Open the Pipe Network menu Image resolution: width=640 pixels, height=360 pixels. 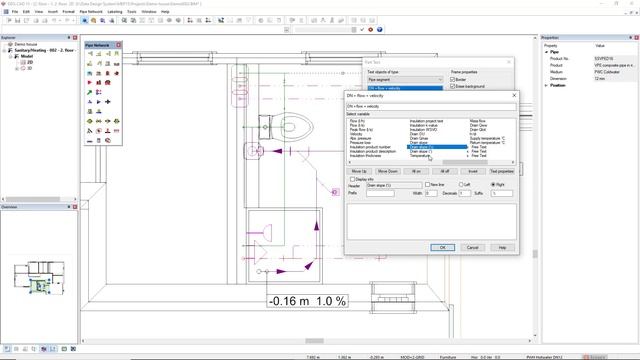click(91, 12)
